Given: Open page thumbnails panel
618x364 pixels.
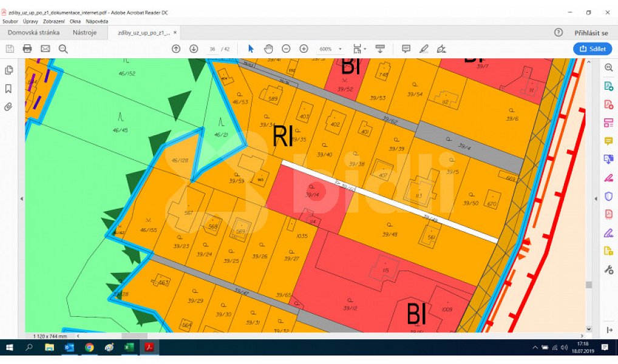Looking at the screenshot, I should [x=8, y=70].
